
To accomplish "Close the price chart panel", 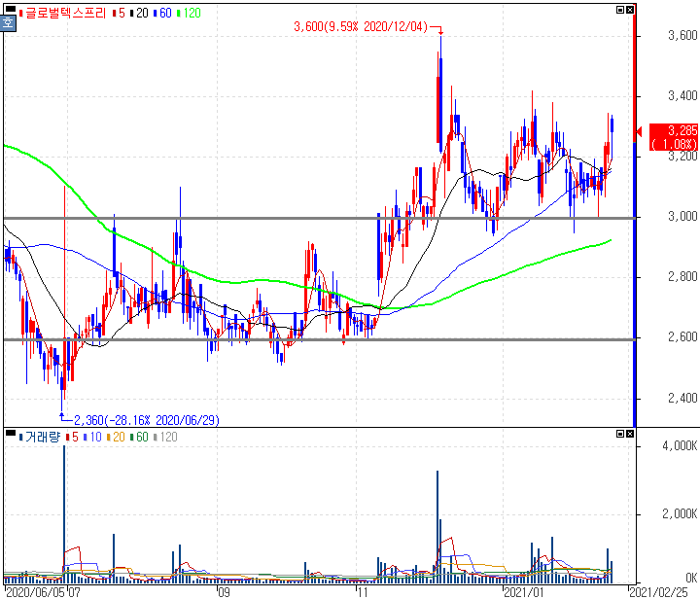I will [x=629, y=10].
